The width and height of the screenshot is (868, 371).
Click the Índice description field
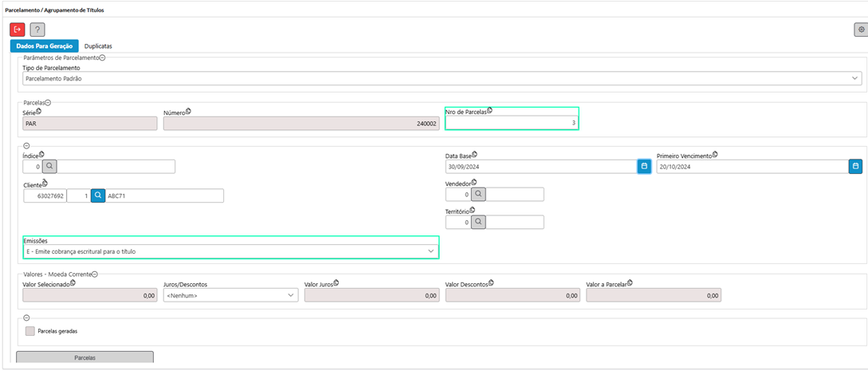click(116, 166)
